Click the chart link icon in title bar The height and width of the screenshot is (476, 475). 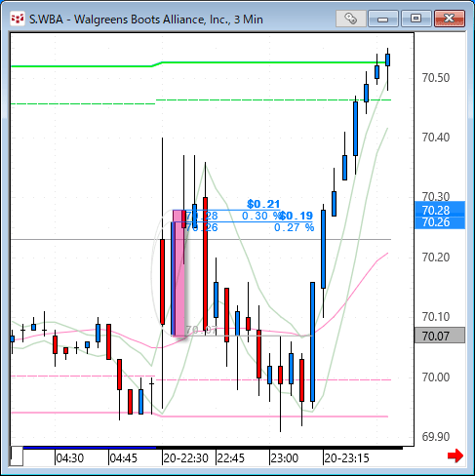coord(350,19)
